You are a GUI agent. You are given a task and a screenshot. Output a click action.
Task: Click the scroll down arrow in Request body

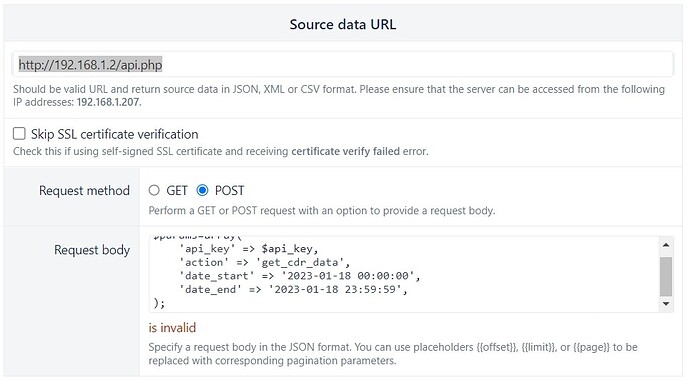point(666,304)
